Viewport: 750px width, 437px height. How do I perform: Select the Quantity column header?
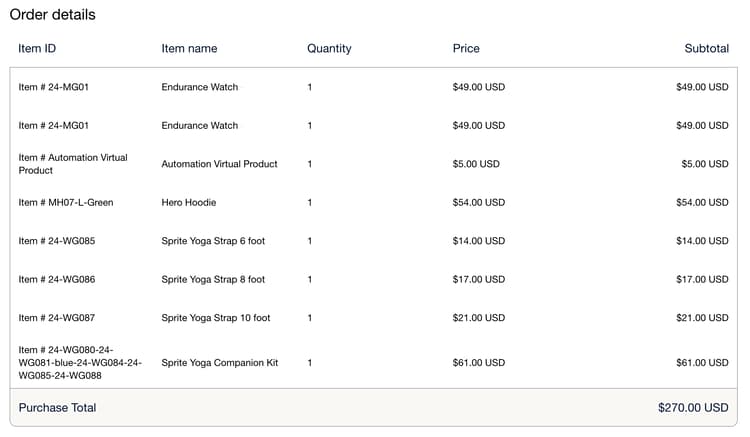[329, 48]
